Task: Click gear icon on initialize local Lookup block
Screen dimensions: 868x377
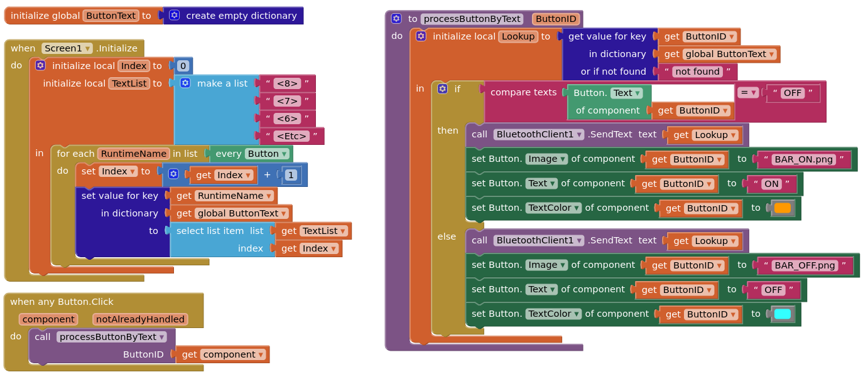Action: pos(421,36)
